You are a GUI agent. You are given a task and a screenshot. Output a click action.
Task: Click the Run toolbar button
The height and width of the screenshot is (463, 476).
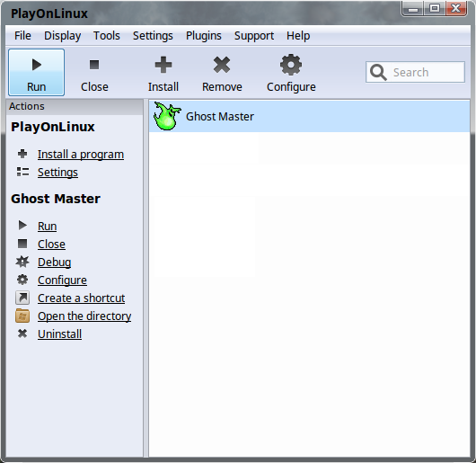[x=37, y=72]
